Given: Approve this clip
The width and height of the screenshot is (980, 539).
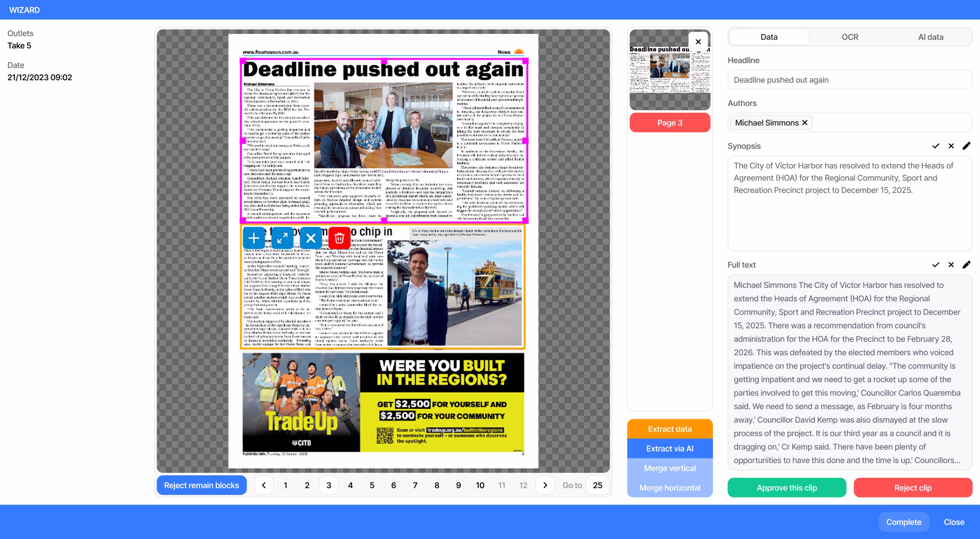Looking at the screenshot, I should pos(787,488).
